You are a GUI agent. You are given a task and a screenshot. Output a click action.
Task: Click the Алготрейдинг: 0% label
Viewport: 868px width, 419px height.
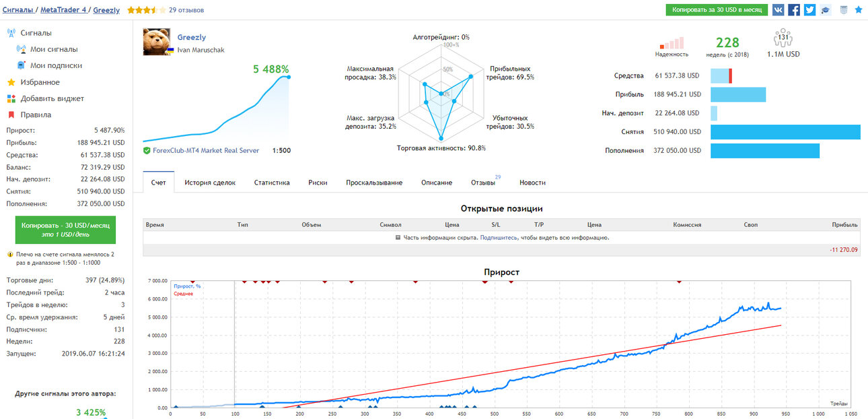(441, 37)
